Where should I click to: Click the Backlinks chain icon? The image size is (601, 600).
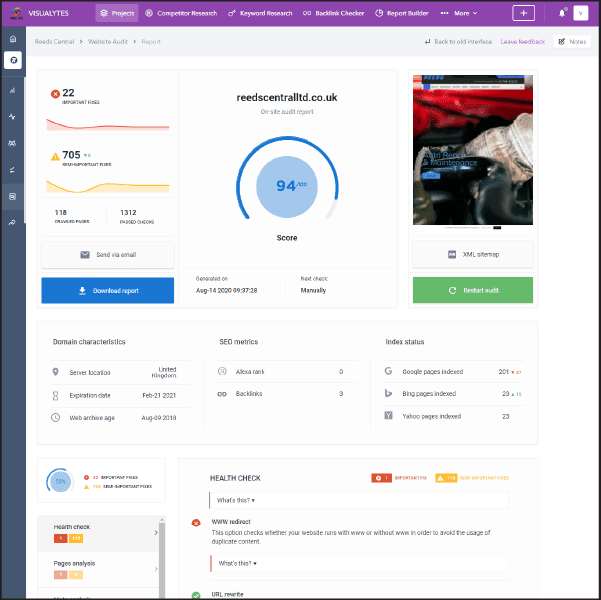coord(222,394)
